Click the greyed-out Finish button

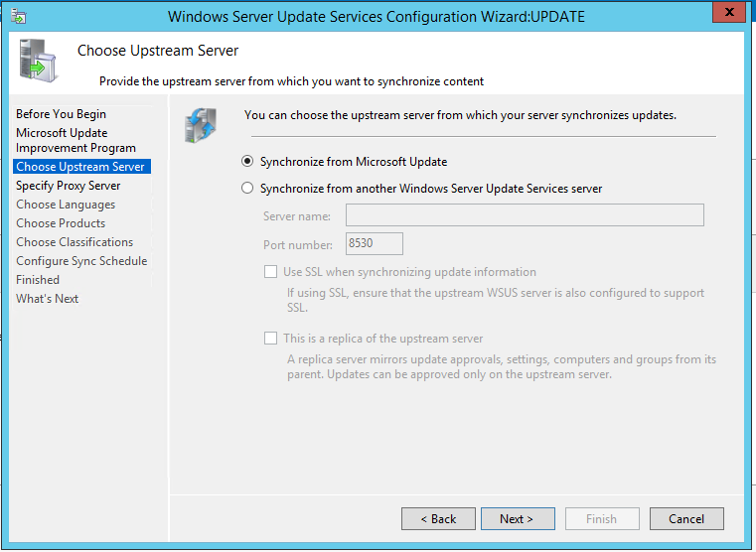point(602,519)
